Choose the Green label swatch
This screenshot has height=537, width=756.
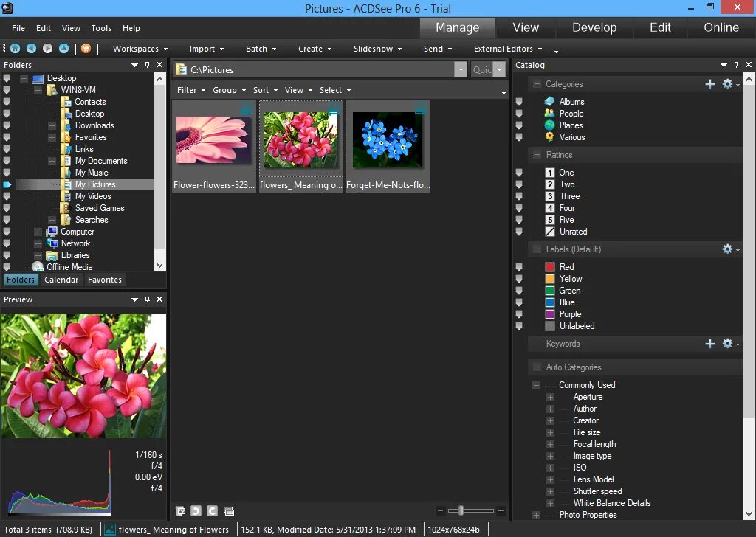[549, 291]
